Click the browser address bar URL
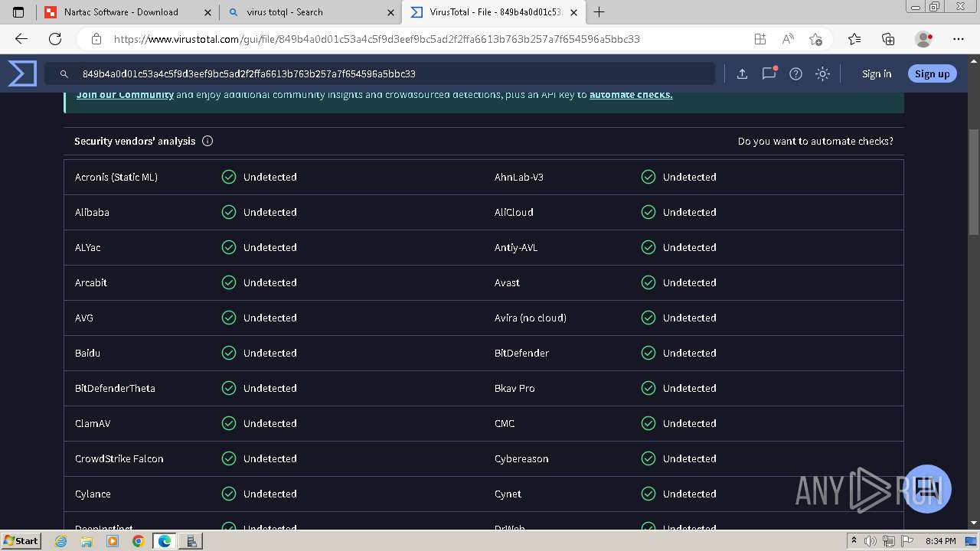The image size is (980, 551). 377,39
